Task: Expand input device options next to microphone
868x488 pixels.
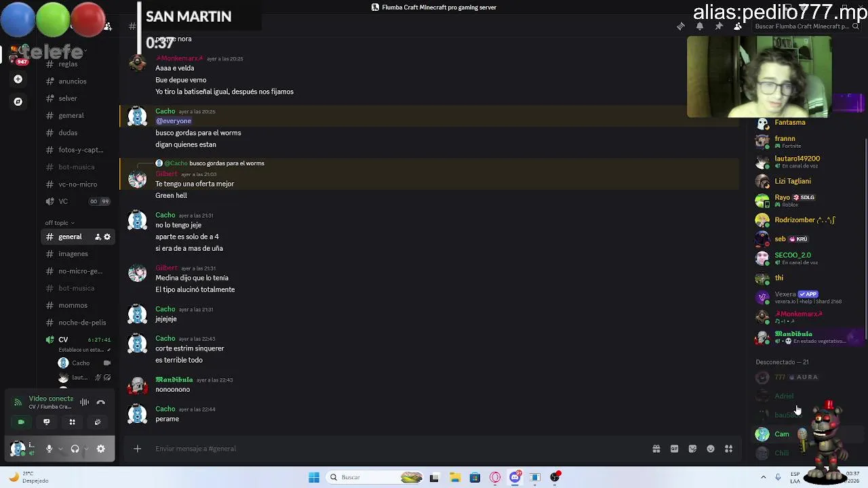Action: point(60,449)
